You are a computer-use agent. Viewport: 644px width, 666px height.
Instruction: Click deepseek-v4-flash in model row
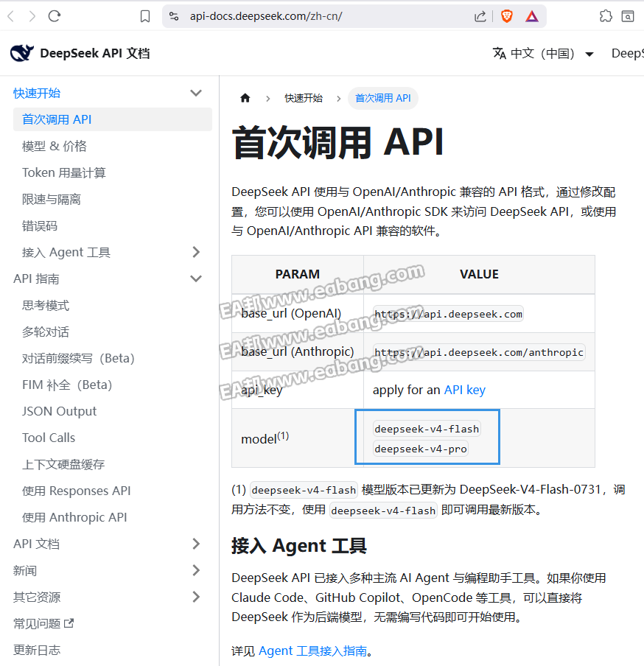tap(427, 429)
